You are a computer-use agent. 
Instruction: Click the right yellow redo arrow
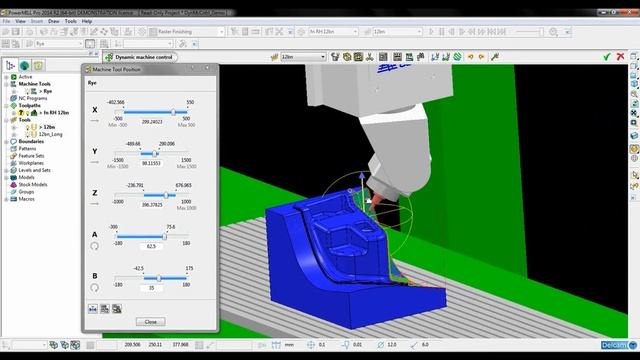[x=482, y=57]
